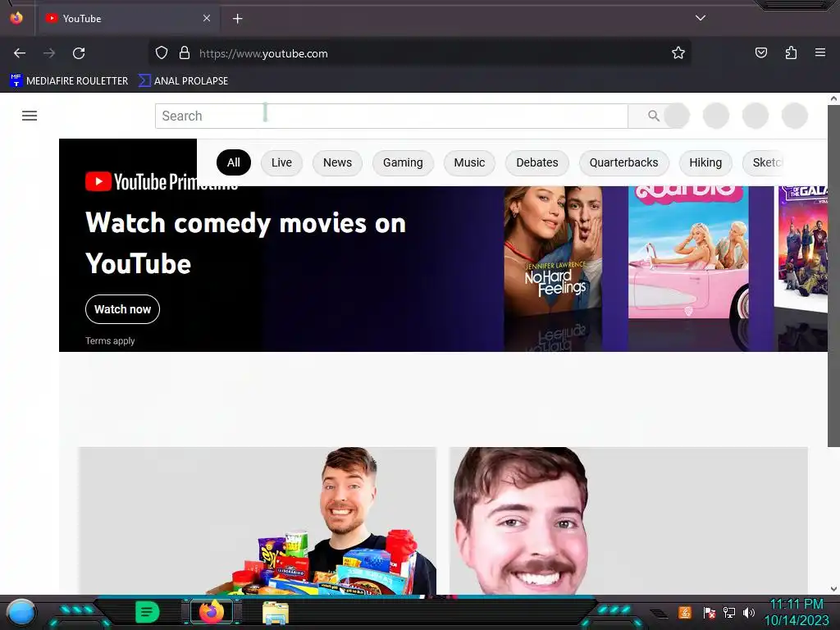Save the page to Pocket
Screen dimensions: 840x630
coord(760,52)
